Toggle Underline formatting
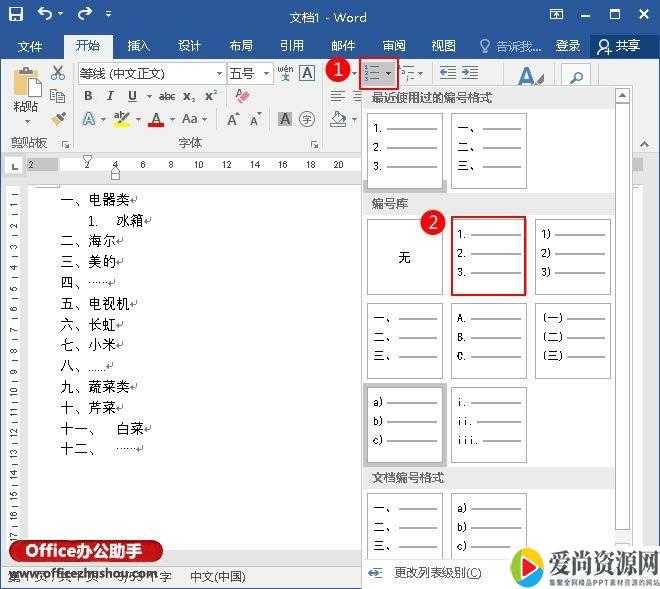 pyautogui.click(x=132, y=96)
